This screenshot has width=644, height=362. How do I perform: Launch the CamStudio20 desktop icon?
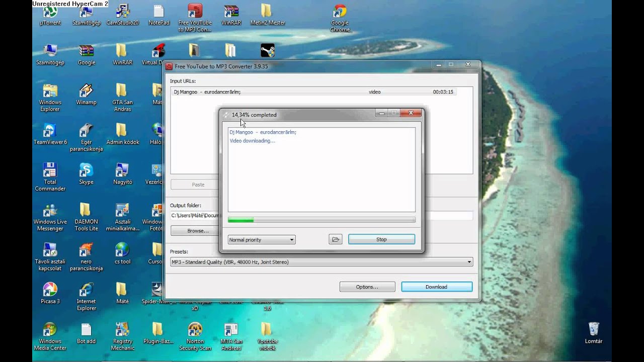click(122, 15)
